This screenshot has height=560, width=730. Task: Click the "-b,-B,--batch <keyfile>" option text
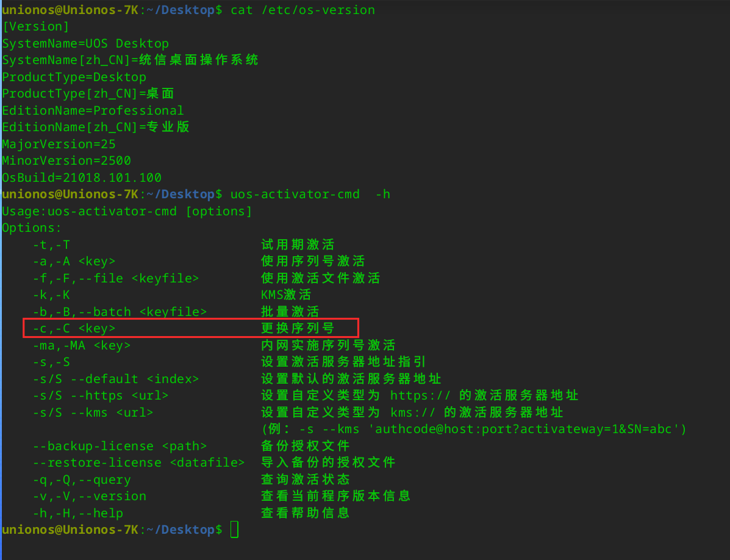tap(120, 312)
